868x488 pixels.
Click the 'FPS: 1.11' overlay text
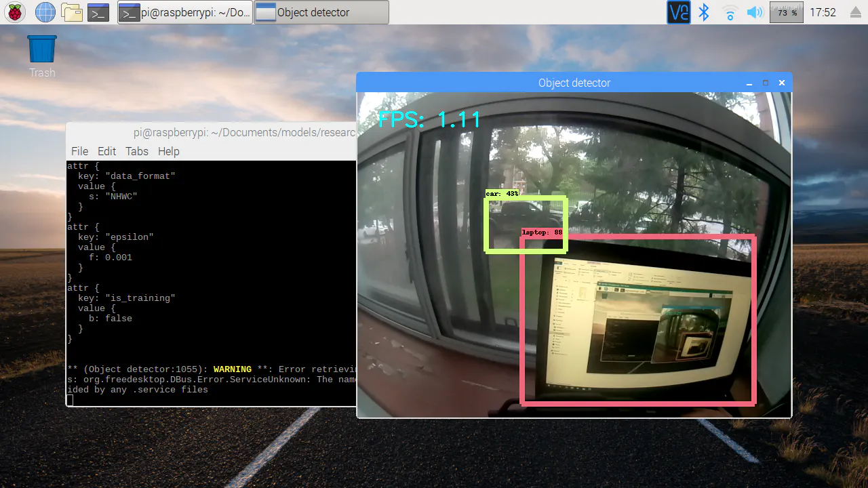tap(429, 120)
